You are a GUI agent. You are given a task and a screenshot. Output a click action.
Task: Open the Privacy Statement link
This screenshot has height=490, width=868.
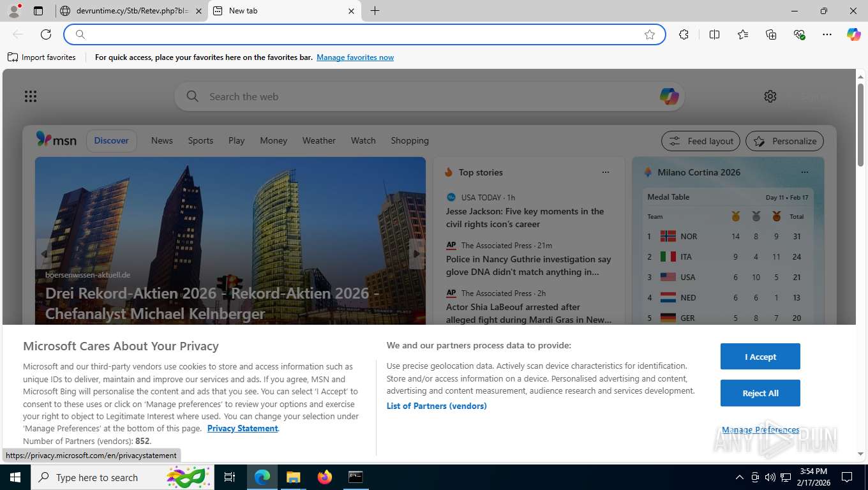243,428
